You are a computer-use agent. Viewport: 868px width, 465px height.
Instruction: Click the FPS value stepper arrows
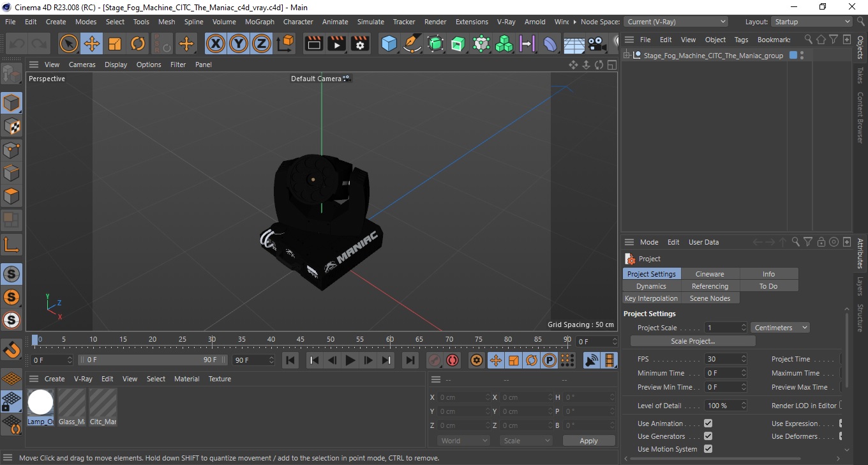point(743,359)
